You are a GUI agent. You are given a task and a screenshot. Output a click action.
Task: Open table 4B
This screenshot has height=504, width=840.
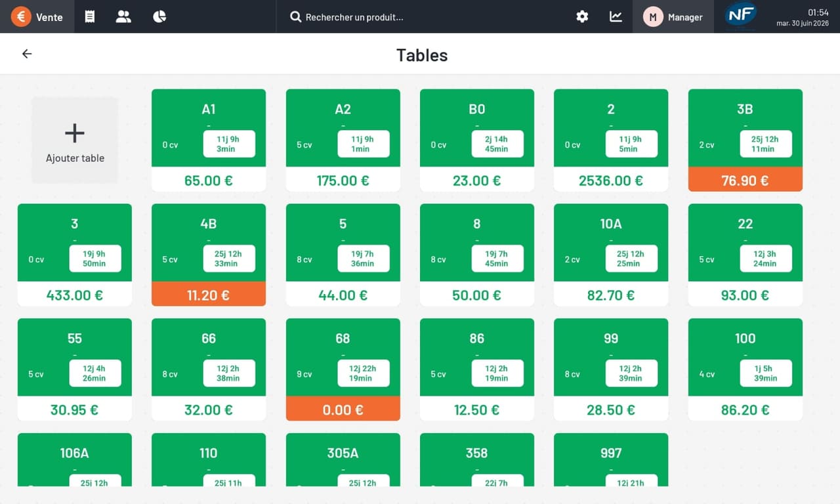pyautogui.click(x=209, y=255)
